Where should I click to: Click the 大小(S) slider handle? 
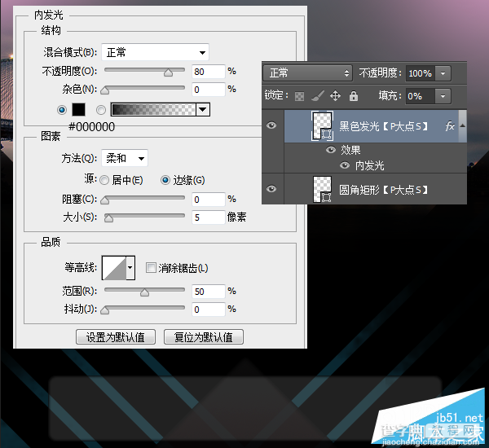(x=109, y=218)
